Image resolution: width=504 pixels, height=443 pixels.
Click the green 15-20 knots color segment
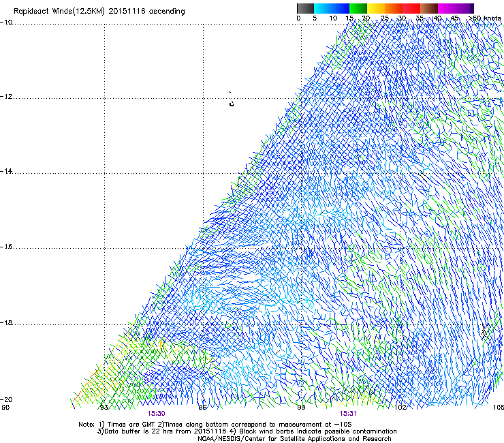[358, 8]
